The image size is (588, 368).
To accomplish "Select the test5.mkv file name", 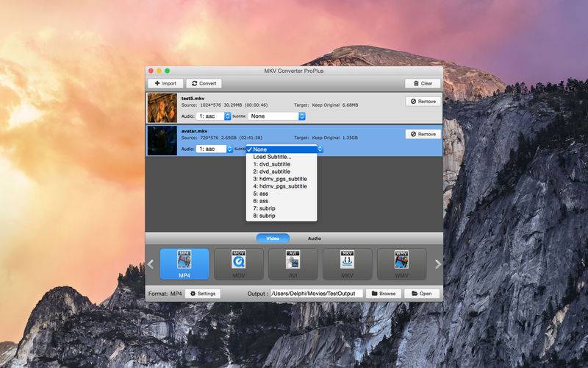I will (x=193, y=99).
